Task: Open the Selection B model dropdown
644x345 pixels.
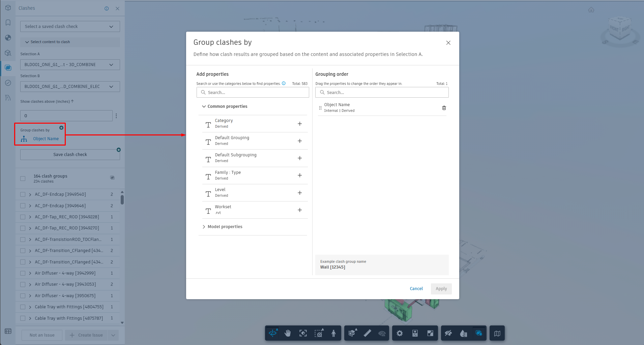Action: point(70,87)
